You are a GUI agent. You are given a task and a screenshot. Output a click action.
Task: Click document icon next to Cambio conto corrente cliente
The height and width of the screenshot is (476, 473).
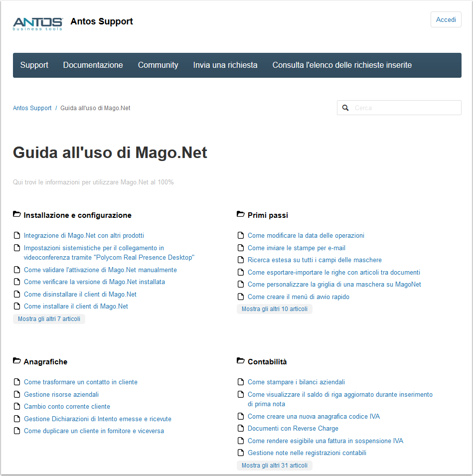tap(17, 406)
